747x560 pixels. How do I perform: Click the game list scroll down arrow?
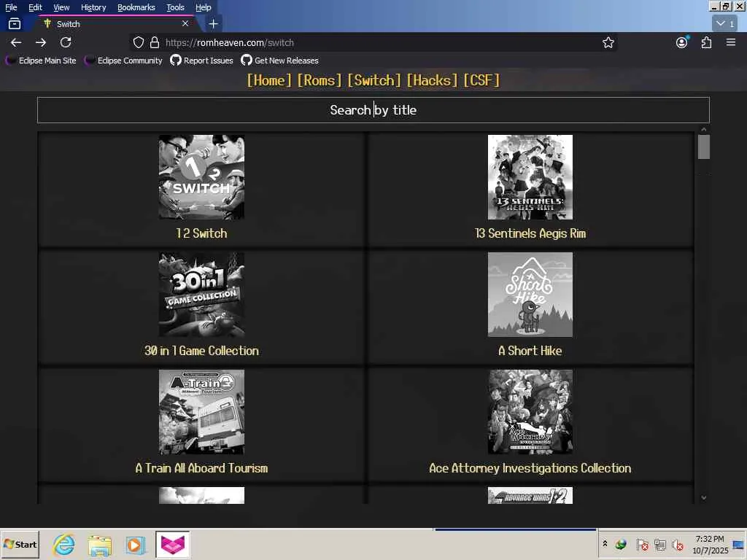pyautogui.click(x=704, y=497)
